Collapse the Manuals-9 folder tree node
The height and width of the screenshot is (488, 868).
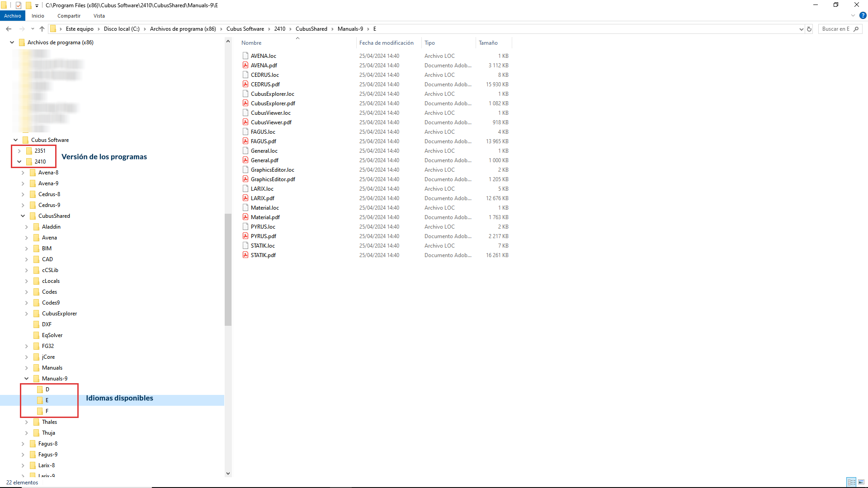[x=26, y=379]
